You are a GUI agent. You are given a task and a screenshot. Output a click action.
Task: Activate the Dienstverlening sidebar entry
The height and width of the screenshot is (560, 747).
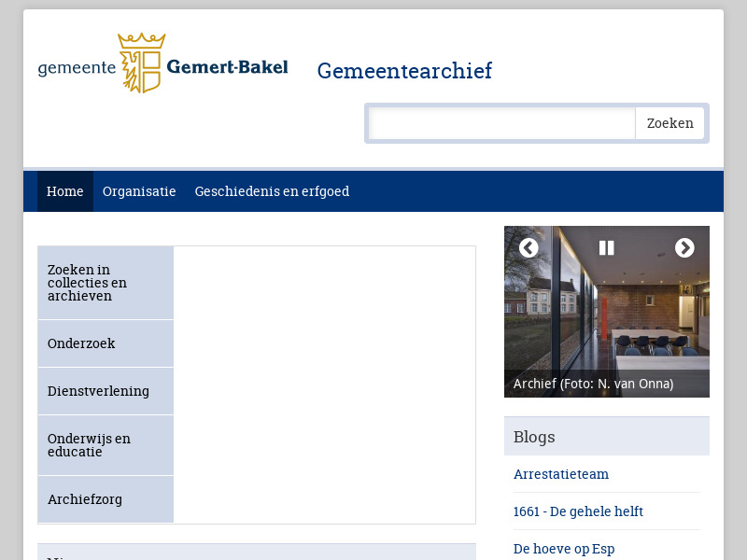(x=98, y=391)
